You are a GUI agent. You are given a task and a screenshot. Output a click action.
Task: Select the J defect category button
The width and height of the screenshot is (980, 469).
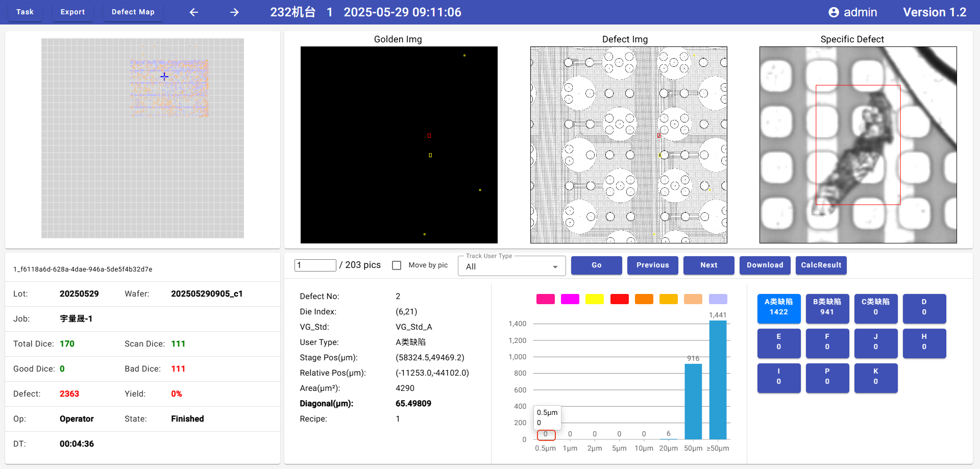tap(876, 343)
